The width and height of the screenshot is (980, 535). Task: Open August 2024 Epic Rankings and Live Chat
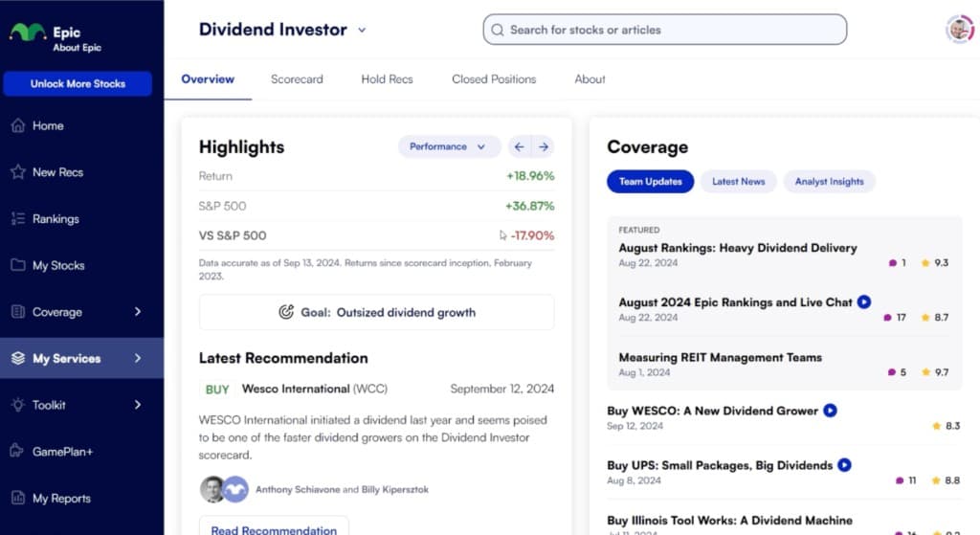pos(735,302)
